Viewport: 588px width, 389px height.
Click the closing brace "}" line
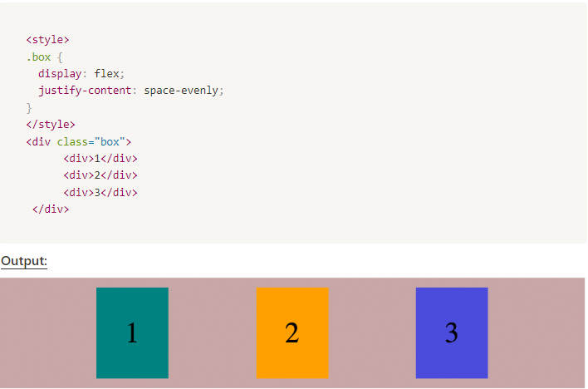[29, 108]
